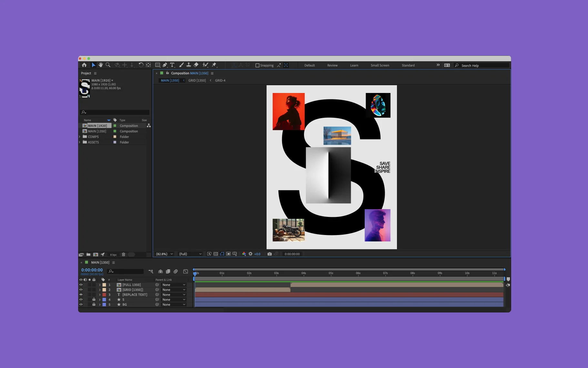
Task: Select the Pen tool in toolbar
Action: [x=165, y=65]
